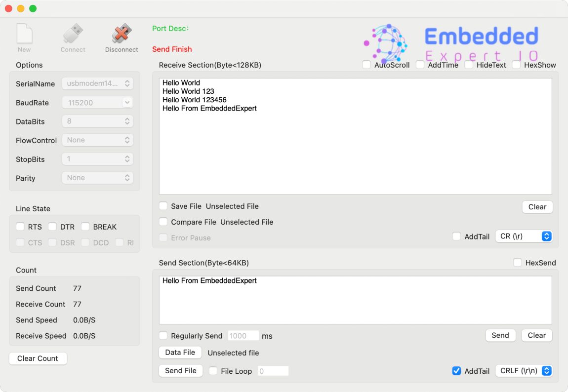Click the Regularly Send interval field
The width and height of the screenshot is (568, 392).
[243, 335]
